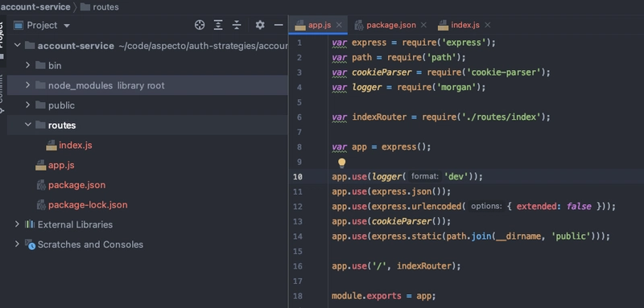Screen dimensions: 644x308
Task: Click the routes folder icon in tree
Action: pos(40,125)
